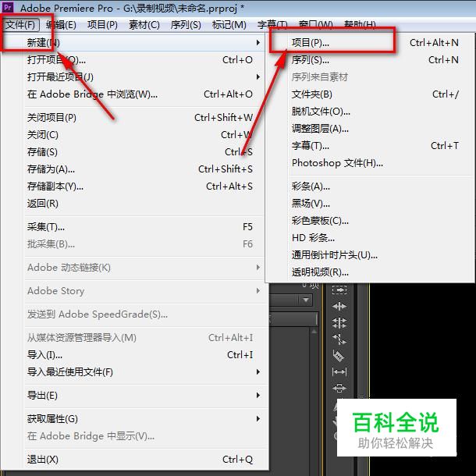This screenshot has height=476, width=476.
Task: Select 序列(S)... in the New submenu
Action: pyautogui.click(x=370, y=60)
